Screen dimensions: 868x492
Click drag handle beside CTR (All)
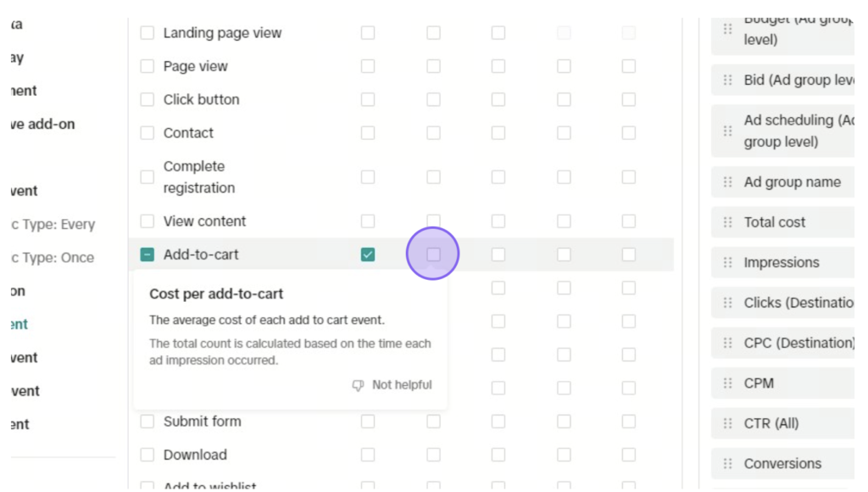pos(727,423)
